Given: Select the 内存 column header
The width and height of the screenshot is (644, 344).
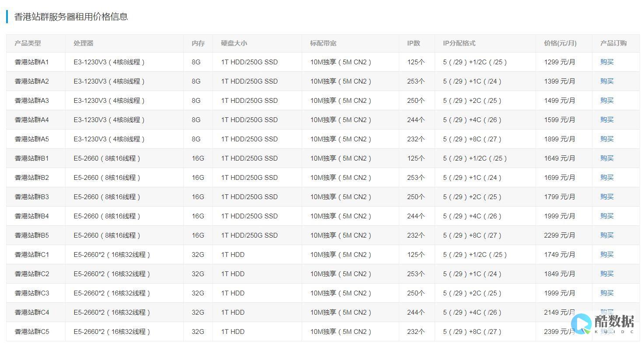Looking at the screenshot, I should 198,43.
